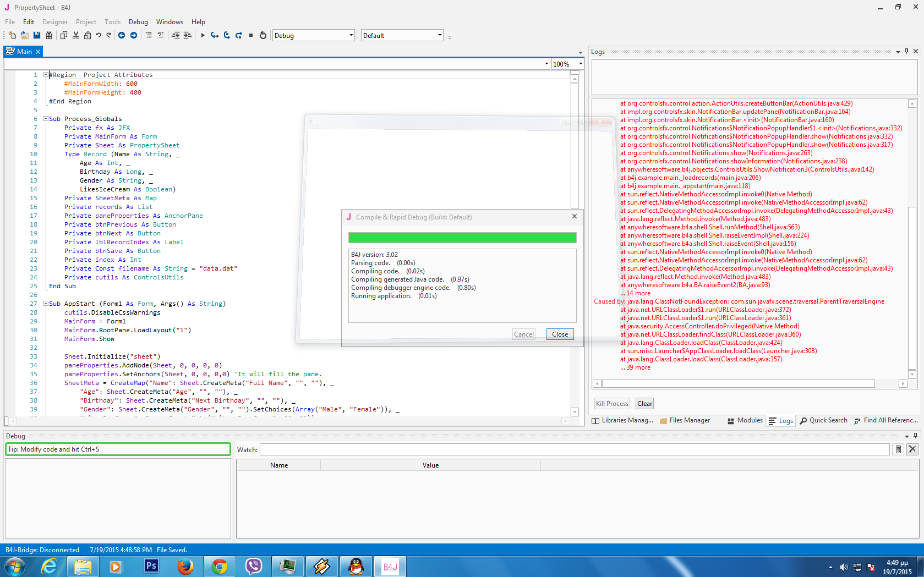Image resolution: width=924 pixels, height=577 pixels.
Task: Click the Redo arrow icon
Action: [108, 35]
